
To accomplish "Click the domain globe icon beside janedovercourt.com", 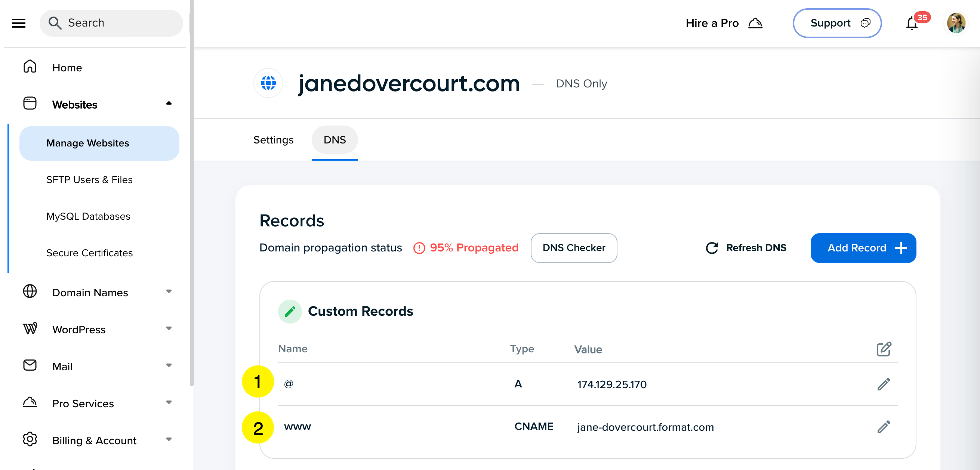I will click(268, 83).
